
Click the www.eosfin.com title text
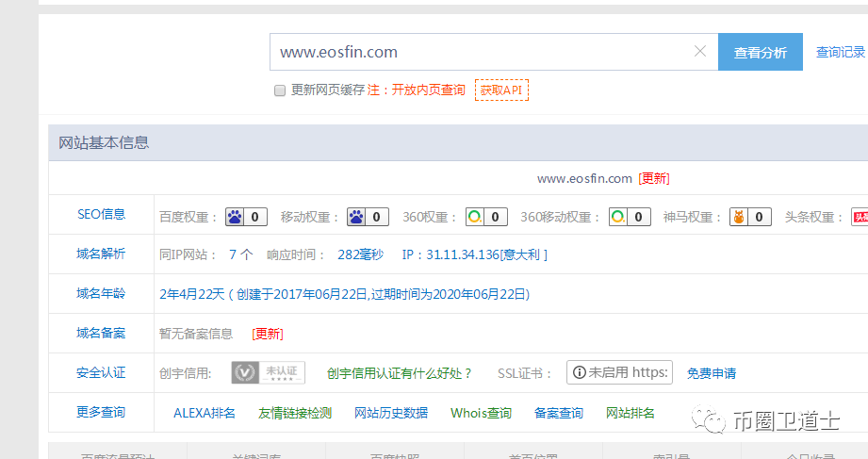584,178
